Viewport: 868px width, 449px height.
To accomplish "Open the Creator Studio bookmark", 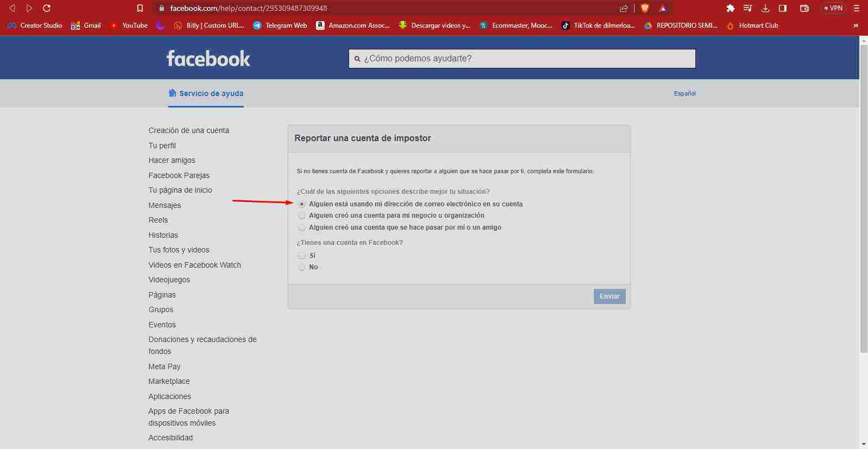I will pyautogui.click(x=35, y=26).
